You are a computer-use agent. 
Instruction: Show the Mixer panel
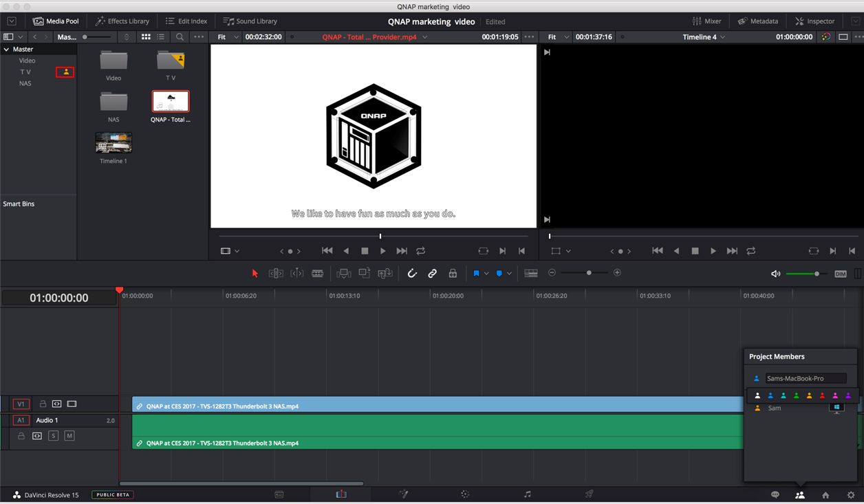pyautogui.click(x=707, y=21)
